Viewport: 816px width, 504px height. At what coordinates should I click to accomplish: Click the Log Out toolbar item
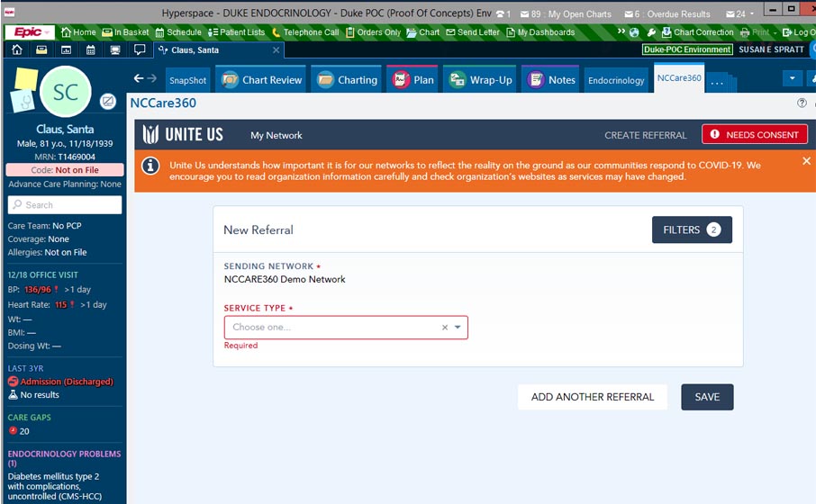point(798,32)
